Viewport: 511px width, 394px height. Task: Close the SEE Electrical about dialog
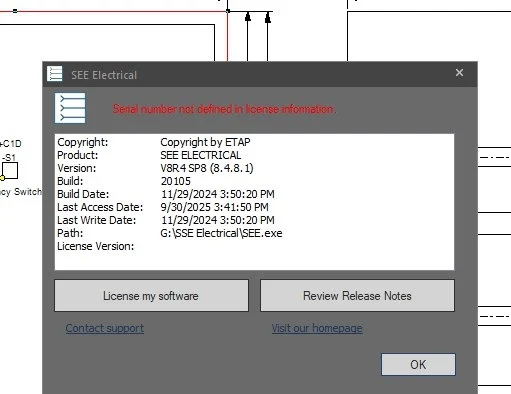point(459,73)
